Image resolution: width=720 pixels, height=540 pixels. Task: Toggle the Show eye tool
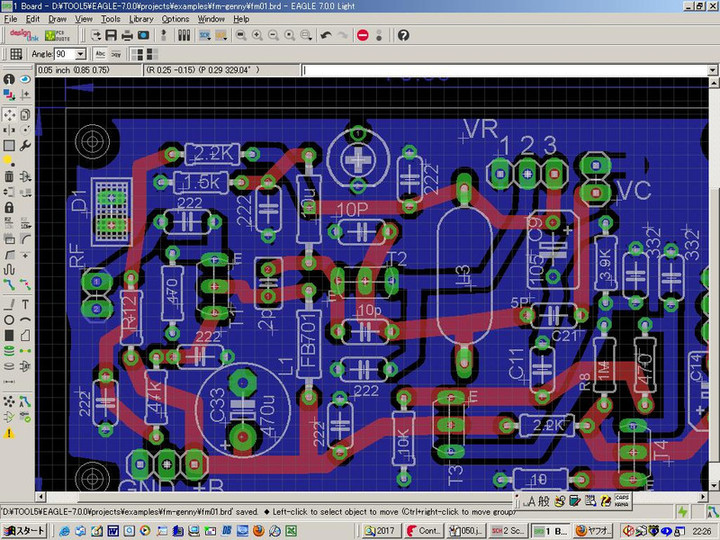click(26, 79)
